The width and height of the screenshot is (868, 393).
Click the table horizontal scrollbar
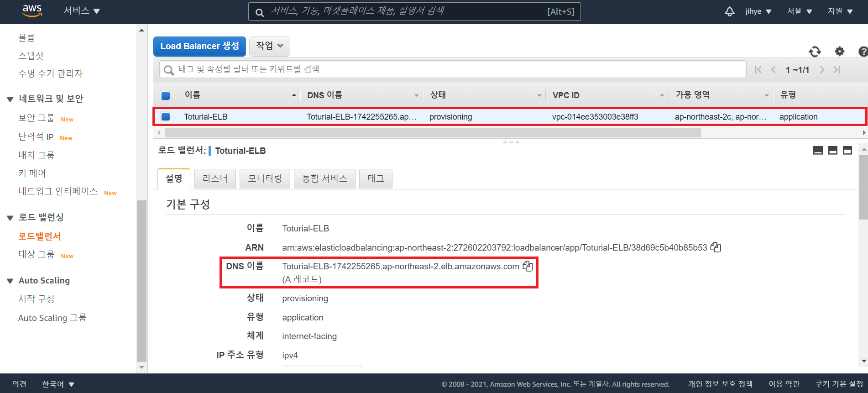click(433, 133)
